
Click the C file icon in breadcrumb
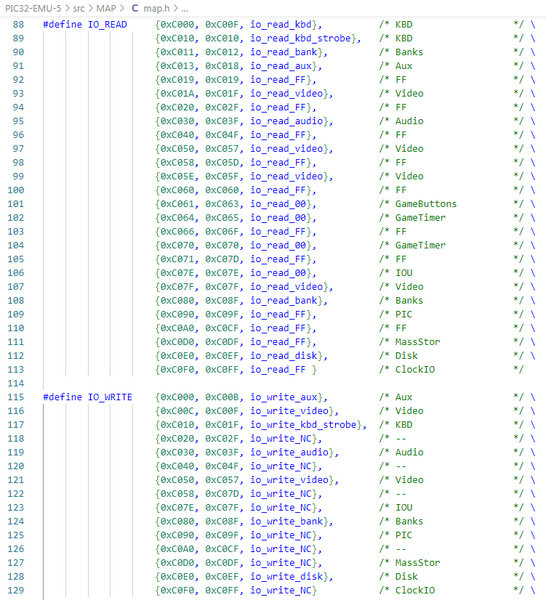tap(135, 8)
